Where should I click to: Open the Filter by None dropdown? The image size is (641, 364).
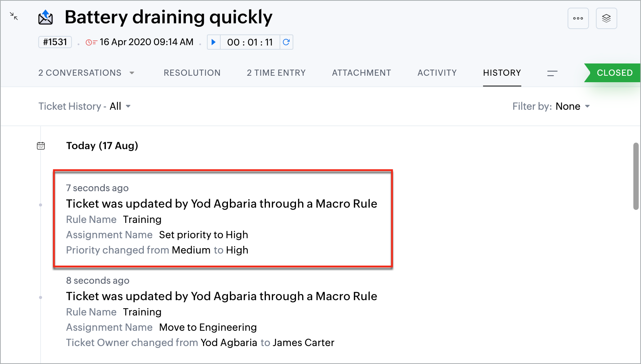572,106
